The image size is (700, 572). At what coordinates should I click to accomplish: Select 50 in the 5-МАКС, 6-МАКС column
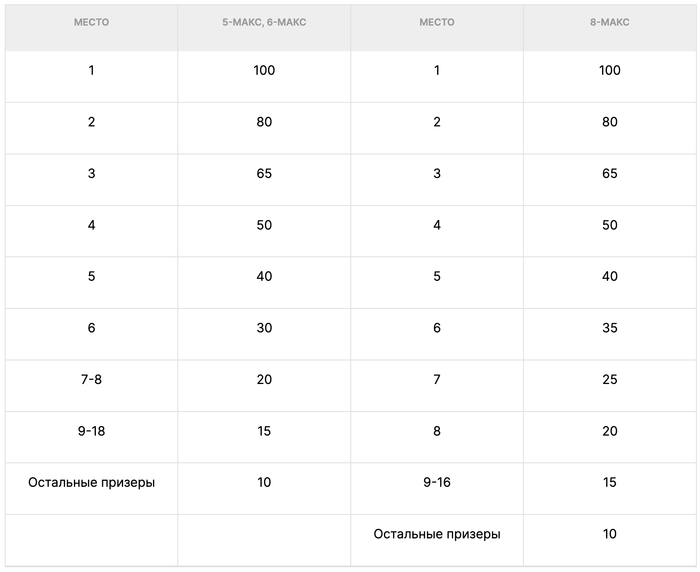pyautogui.click(x=264, y=225)
